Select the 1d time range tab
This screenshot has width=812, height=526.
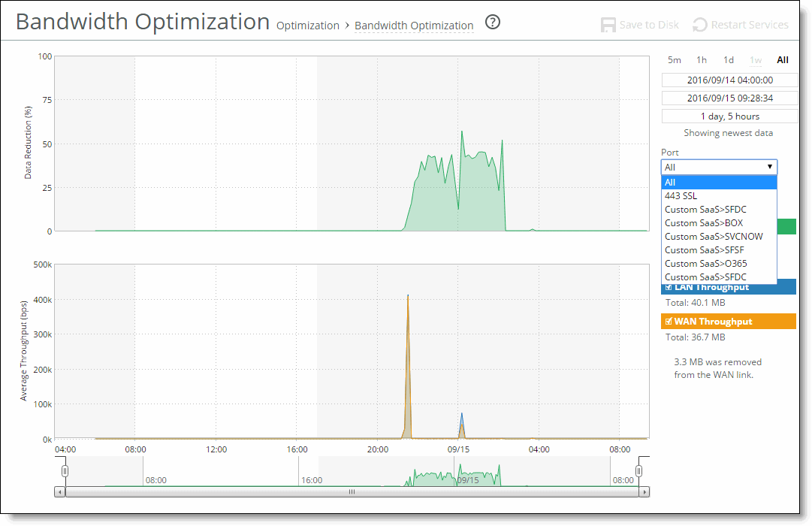click(x=727, y=59)
